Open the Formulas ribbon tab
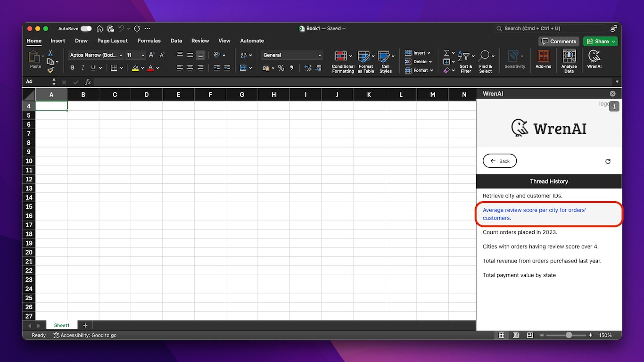 click(149, 41)
